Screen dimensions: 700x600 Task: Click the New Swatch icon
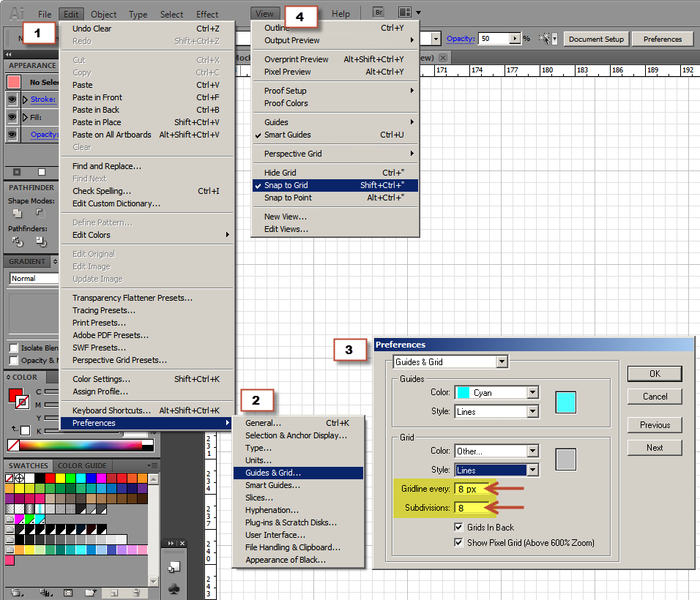coord(114,593)
